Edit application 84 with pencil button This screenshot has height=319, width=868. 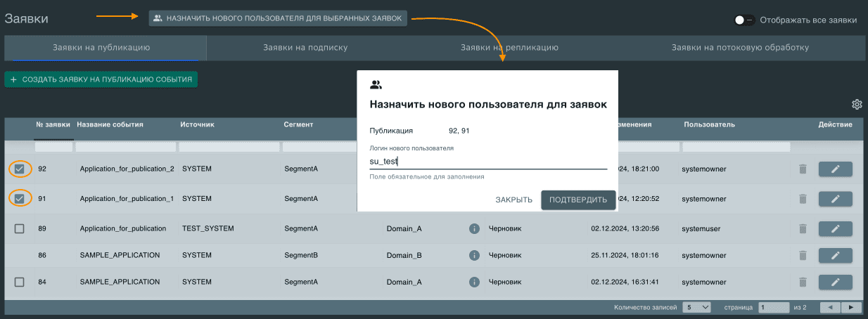[836, 282]
